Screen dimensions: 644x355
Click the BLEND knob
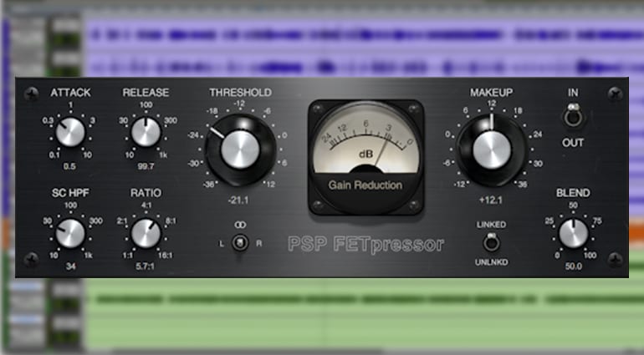(574, 233)
